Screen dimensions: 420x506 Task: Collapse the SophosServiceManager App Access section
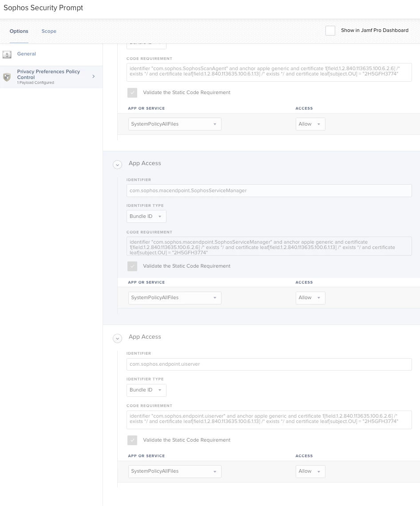tap(117, 165)
